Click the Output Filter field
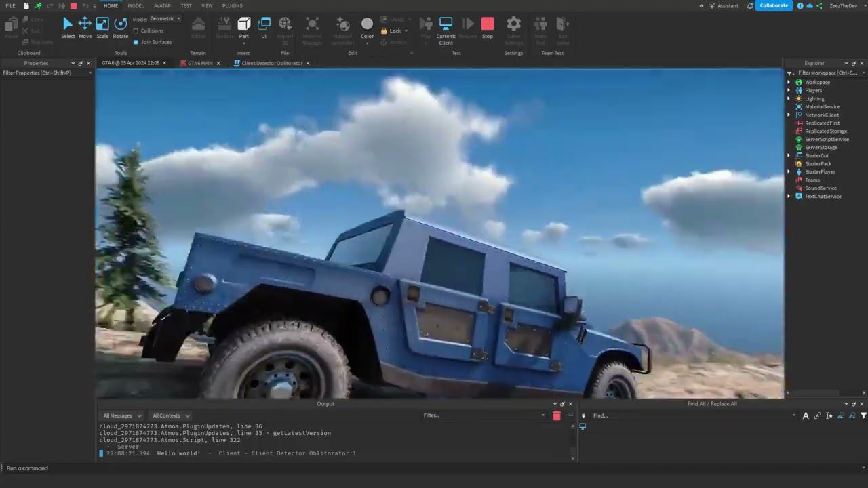The width and height of the screenshot is (868, 488). (x=484, y=415)
